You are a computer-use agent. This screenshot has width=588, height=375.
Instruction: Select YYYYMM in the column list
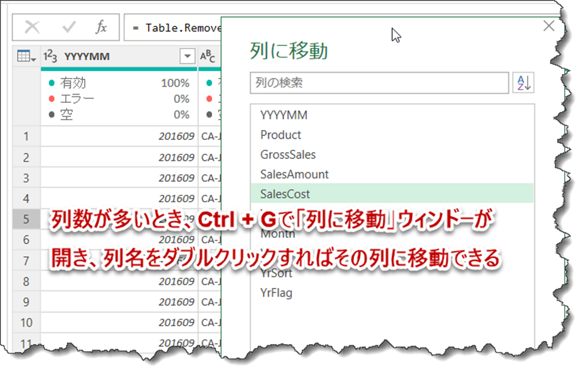[392, 115]
